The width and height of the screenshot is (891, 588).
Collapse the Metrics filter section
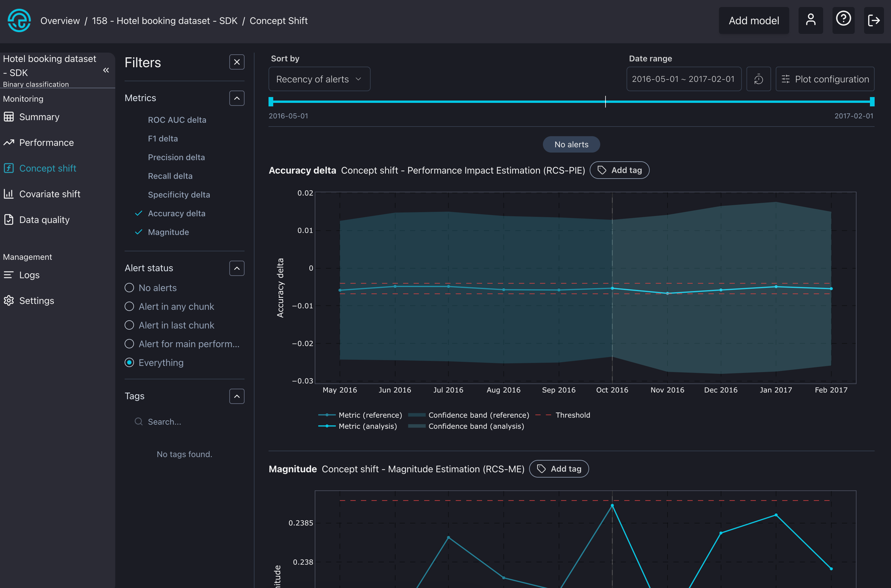point(237,98)
